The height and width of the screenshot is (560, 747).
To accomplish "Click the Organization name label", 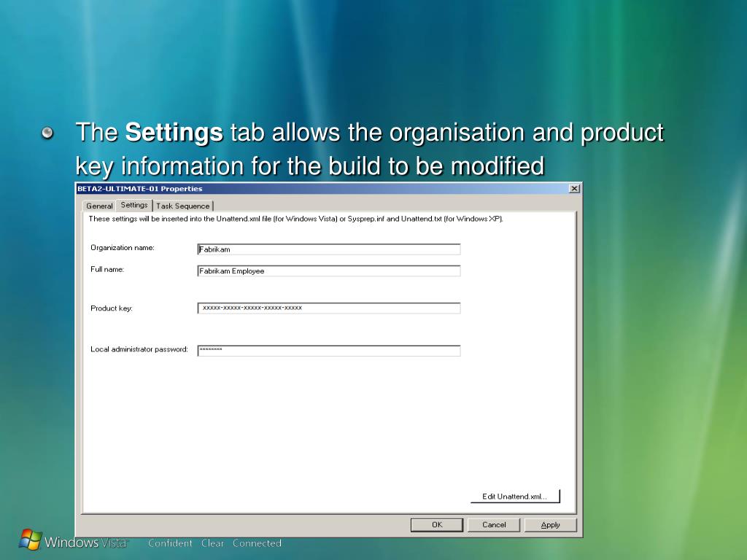I will pyautogui.click(x=123, y=248).
